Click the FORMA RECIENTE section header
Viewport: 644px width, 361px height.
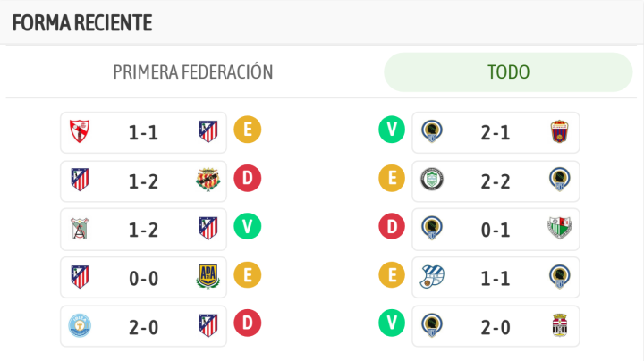tap(82, 23)
